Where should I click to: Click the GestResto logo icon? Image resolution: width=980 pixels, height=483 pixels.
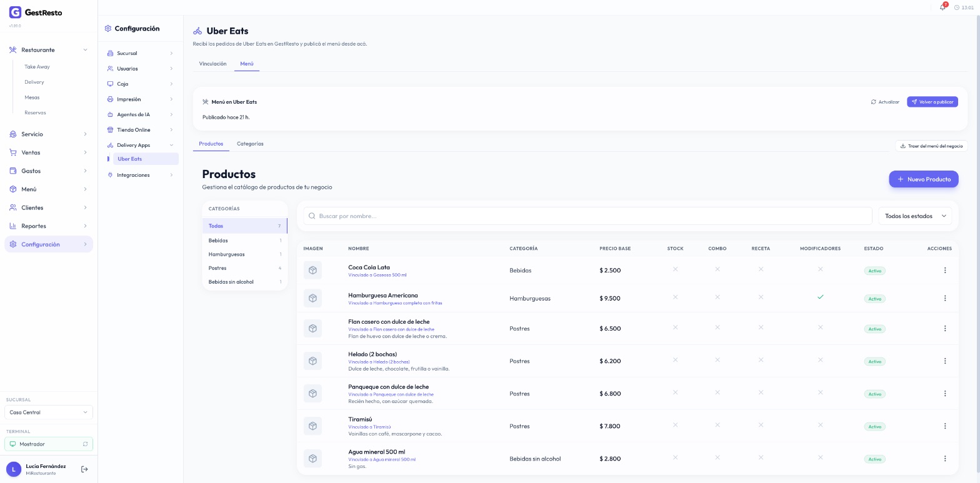point(15,12)
